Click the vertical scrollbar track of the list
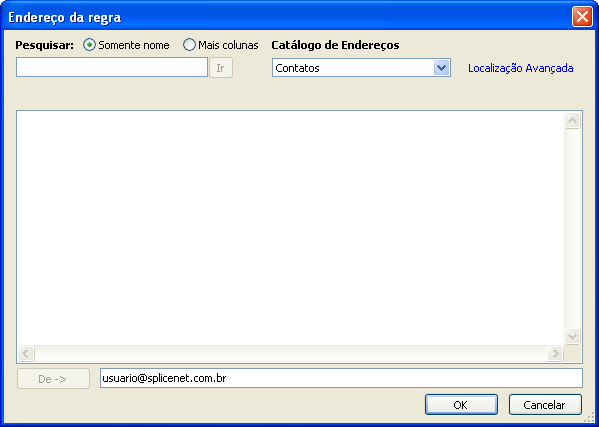 click(x=572, y=228)
